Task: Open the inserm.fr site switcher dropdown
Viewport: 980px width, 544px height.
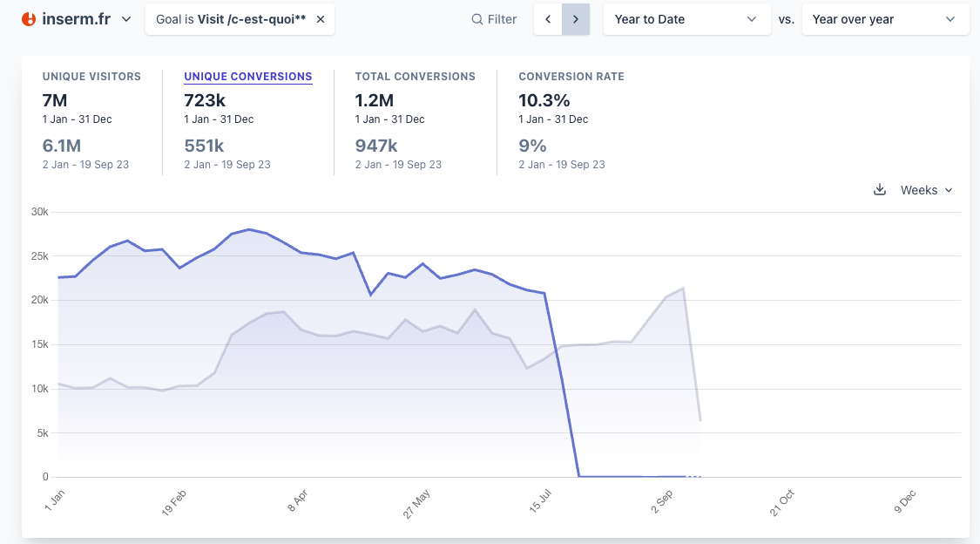Action: pyautogui.click(x=126, y=19)
